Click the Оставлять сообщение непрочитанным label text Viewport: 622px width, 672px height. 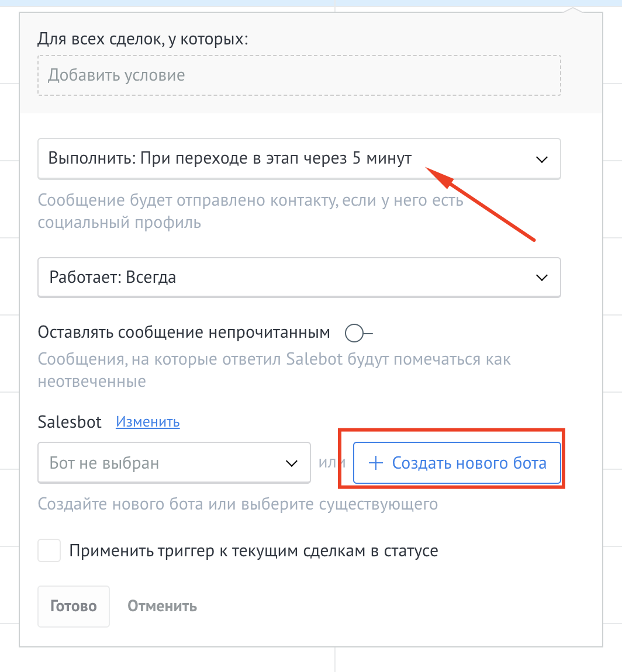184,333
